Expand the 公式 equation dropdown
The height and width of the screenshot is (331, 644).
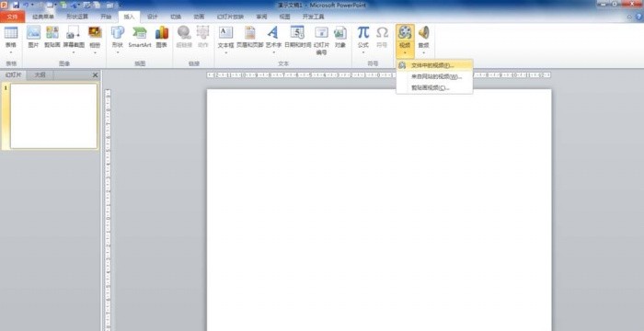363,52
